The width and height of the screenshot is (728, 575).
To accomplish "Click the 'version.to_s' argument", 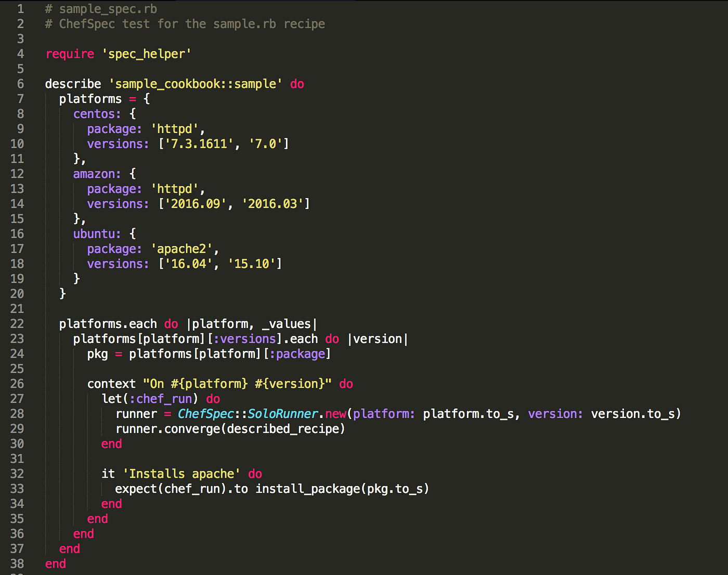I will click(x=633, y=414).
